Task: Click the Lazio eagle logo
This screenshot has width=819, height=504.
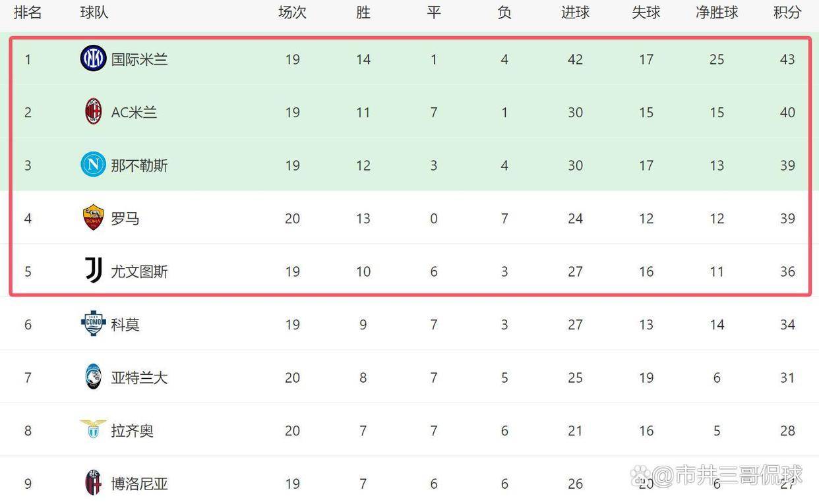Action: click(93, 430)
